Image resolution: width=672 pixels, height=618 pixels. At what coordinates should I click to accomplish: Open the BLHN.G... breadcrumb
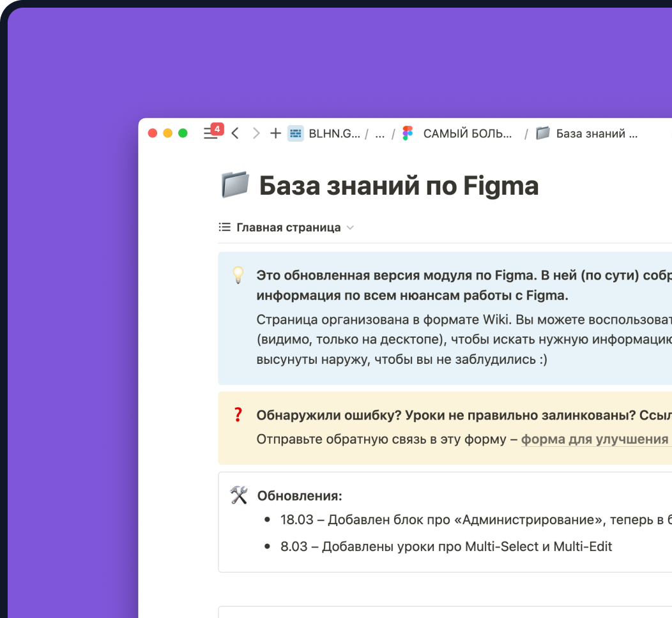pyautogui.click(x=334, y=133)
